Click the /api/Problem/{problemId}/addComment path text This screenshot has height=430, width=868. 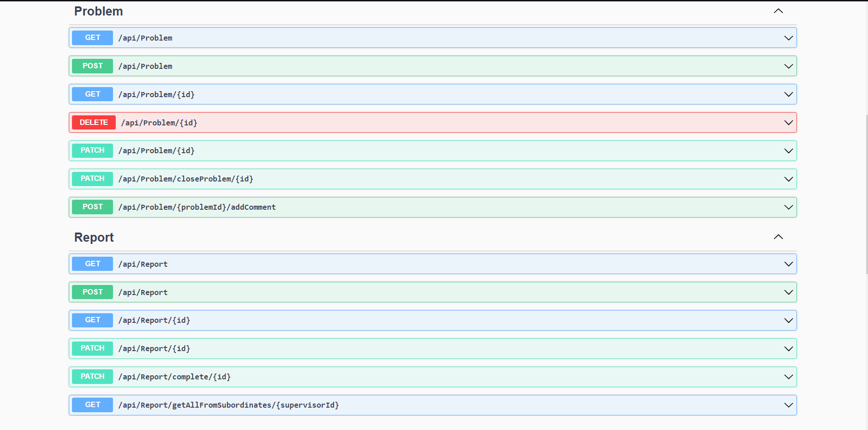point(197,207)
